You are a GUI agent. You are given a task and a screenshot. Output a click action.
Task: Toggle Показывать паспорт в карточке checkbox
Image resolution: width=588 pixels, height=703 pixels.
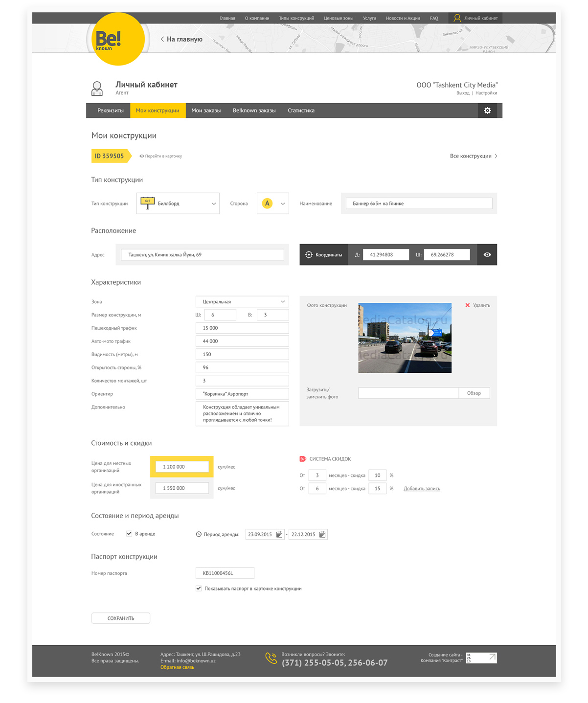tap(199, 589)
